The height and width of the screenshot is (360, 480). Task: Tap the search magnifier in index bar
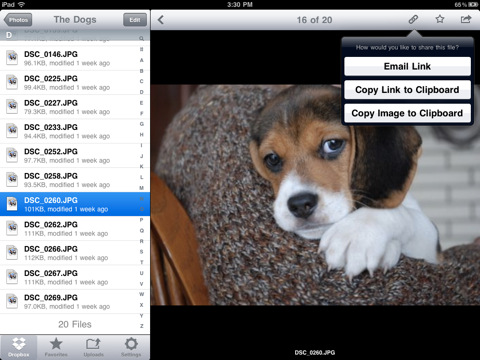[142, 38]
